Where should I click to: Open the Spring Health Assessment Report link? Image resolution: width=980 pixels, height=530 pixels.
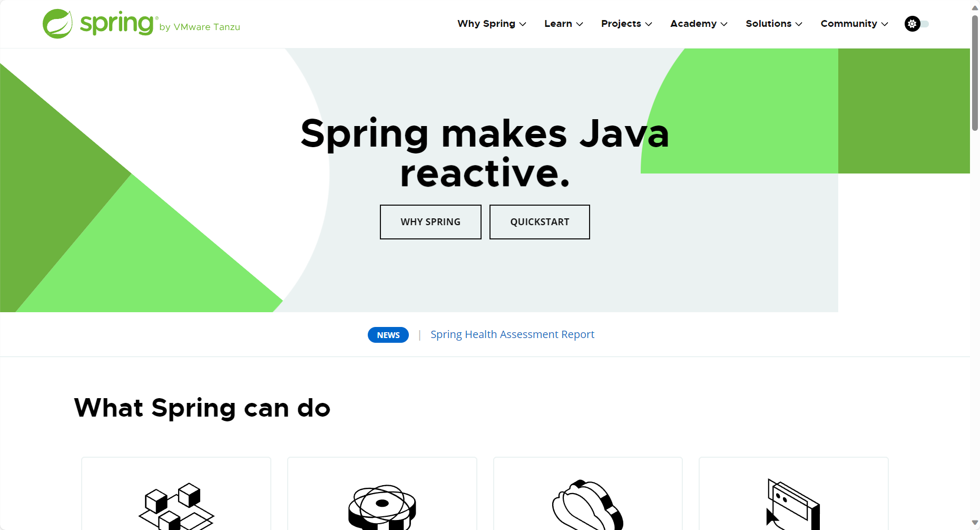click(512, 334)
